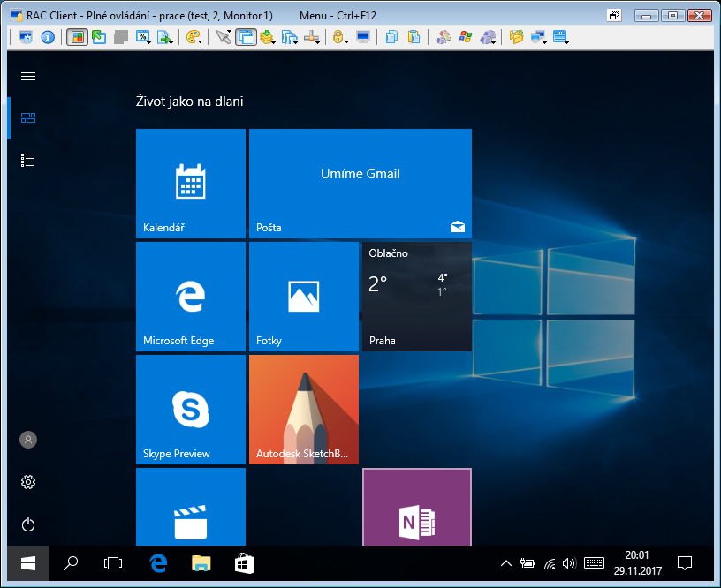Click the taskbar clock showing 20:01
The height and width of the screenshot is (588, 721).
637,563
